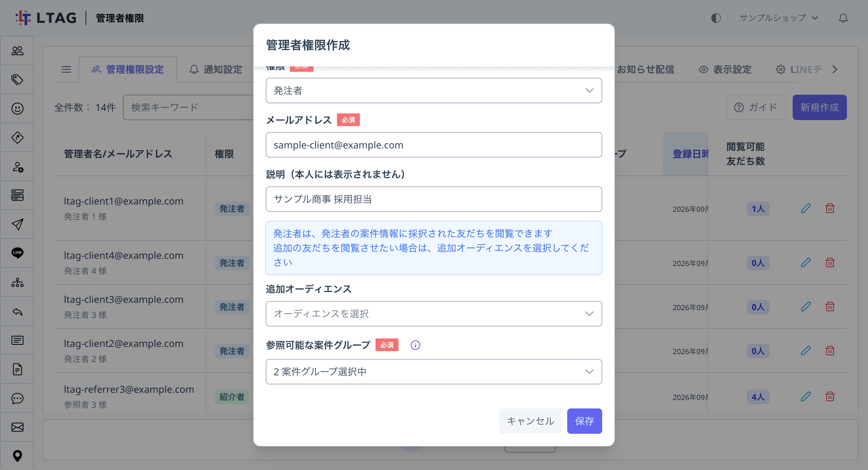Open the paper plane send icon
This screenshot has width=868, height=470.
(x=17, y=224)
